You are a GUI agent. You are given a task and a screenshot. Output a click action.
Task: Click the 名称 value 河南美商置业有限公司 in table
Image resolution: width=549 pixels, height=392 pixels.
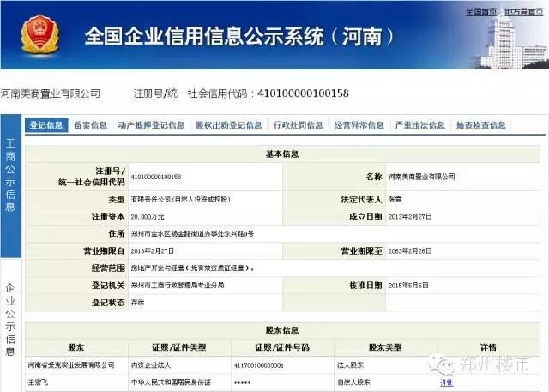click(421, 177)
